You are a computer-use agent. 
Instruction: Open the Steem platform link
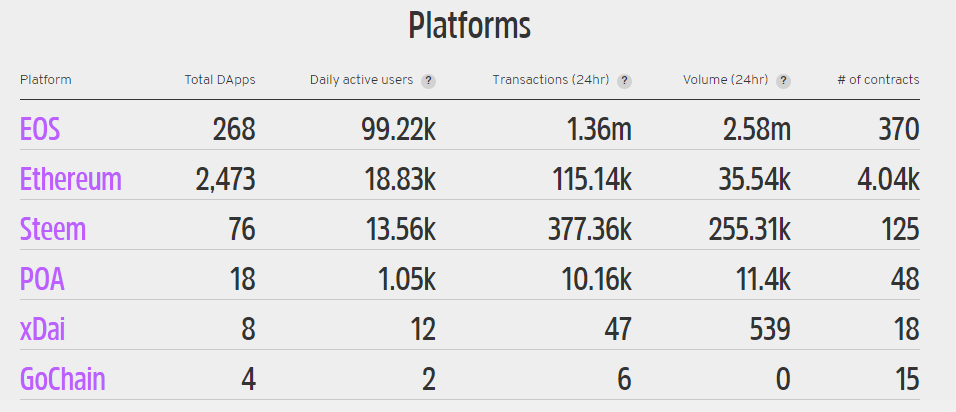[53, 229]
